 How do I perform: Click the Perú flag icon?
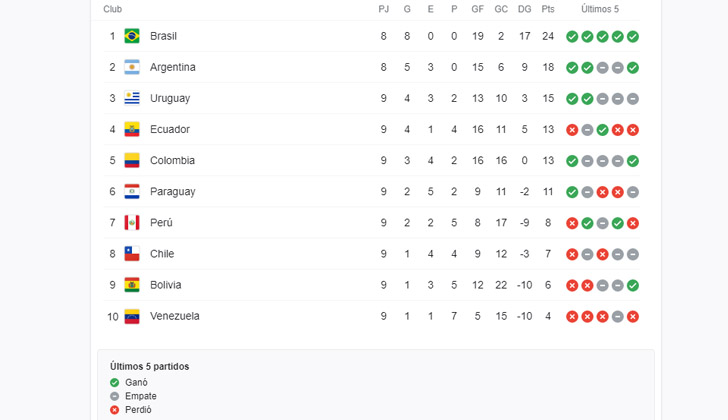pyautogui.click(x=132, y=222)
